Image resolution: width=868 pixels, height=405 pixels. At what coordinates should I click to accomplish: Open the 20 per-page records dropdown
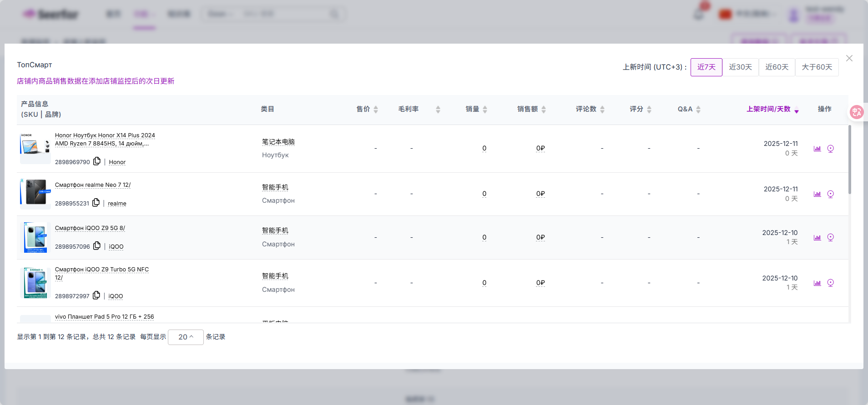tap(186, 337)
